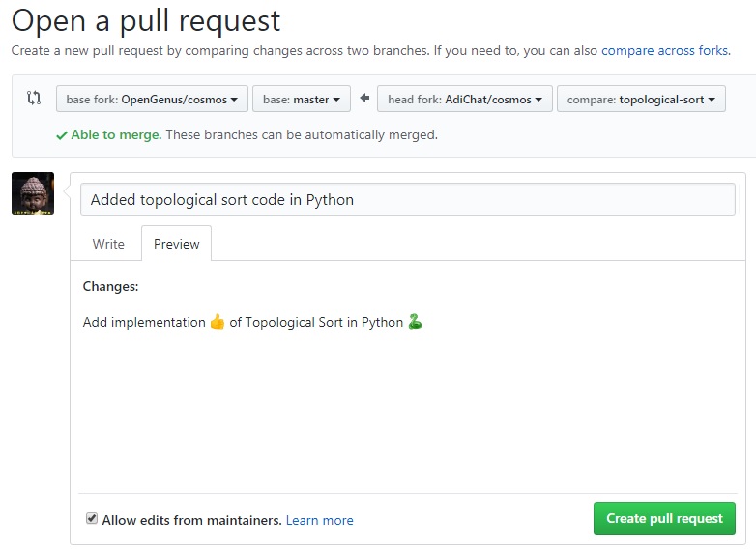Open the base: master branch dropdown
This screenshot has width=756, height=556.
[302, 99]
